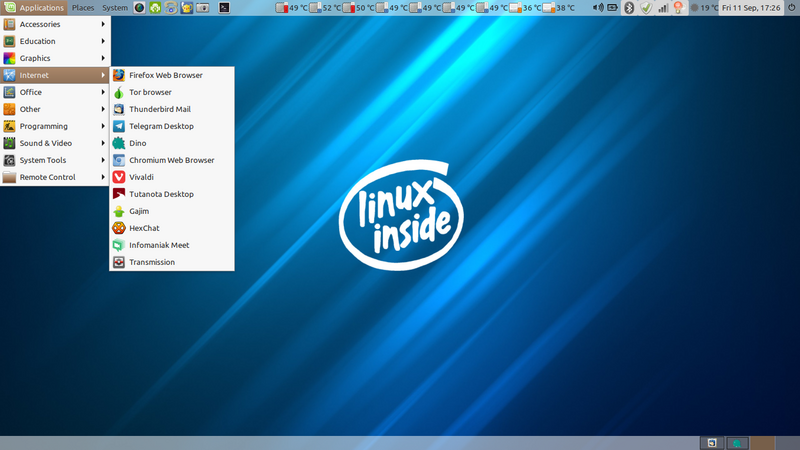800x450 pixels.
Task: Click the 52 °C temperature sensor
Action: 325,8
